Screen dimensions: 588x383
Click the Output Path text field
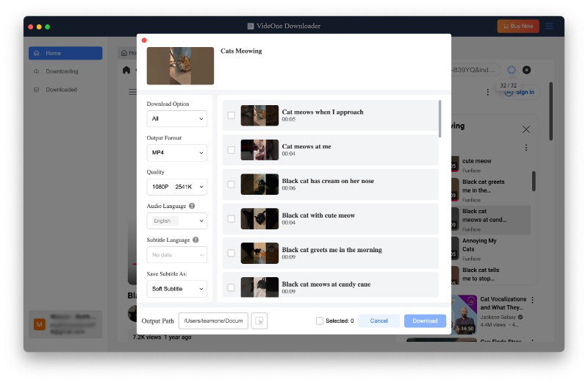point(213,321)
